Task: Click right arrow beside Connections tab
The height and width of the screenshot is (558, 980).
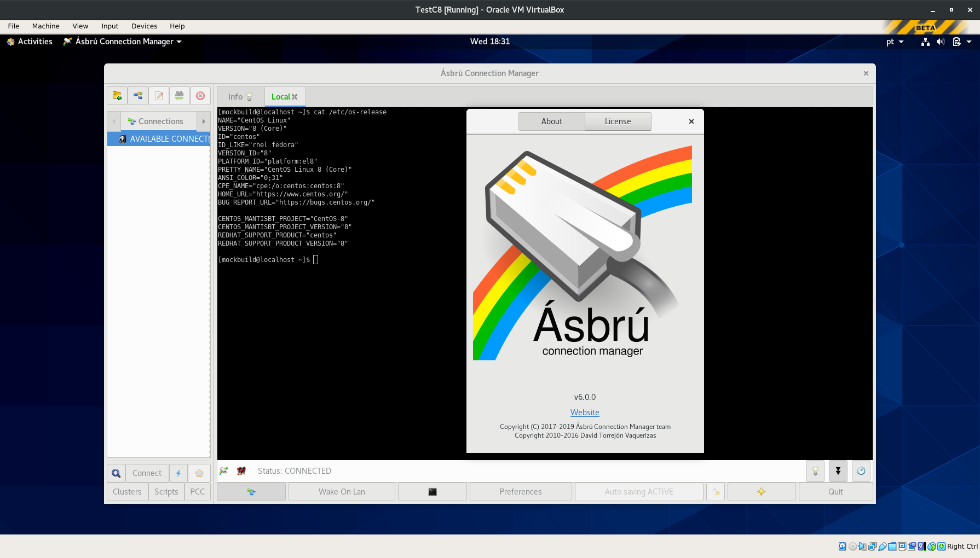Action: click(x=204, y=121)
